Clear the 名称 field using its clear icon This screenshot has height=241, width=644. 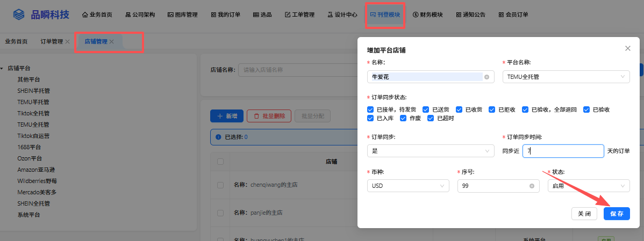click(486, 77)
